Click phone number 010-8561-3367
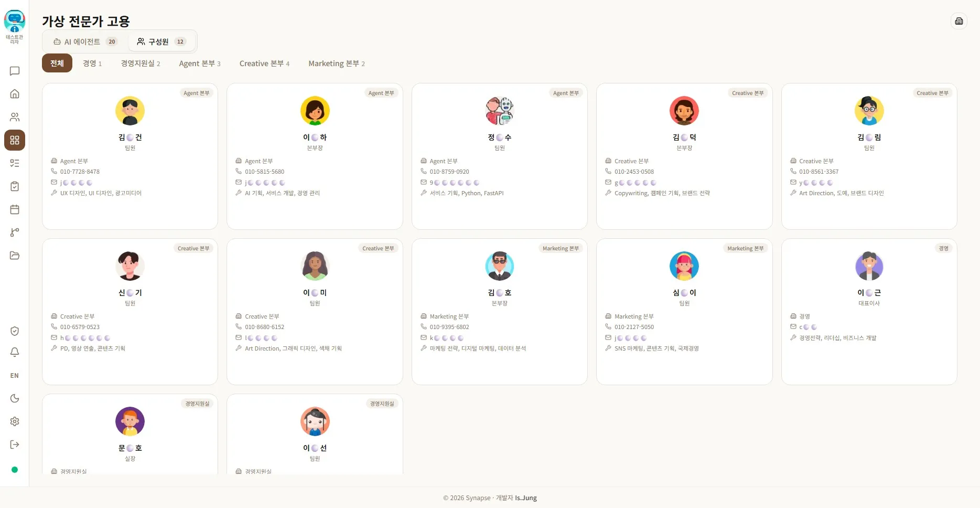This screenshot has height=508, width=980. (x=819, y=172)
